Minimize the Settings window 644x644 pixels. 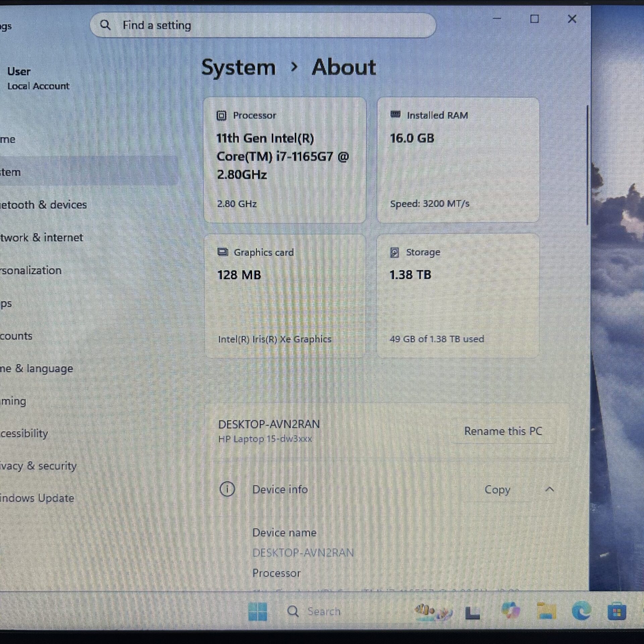pos(497,19)
